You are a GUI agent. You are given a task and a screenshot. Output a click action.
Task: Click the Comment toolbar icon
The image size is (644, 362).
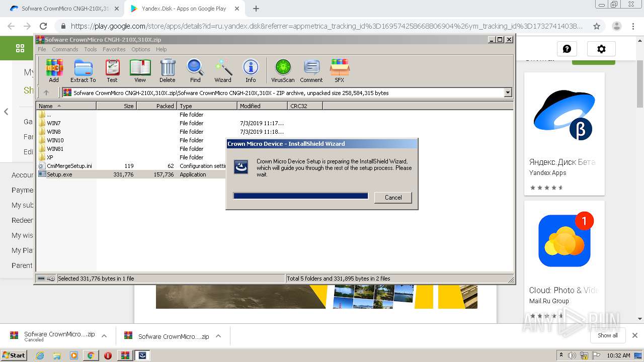point(311,70)
